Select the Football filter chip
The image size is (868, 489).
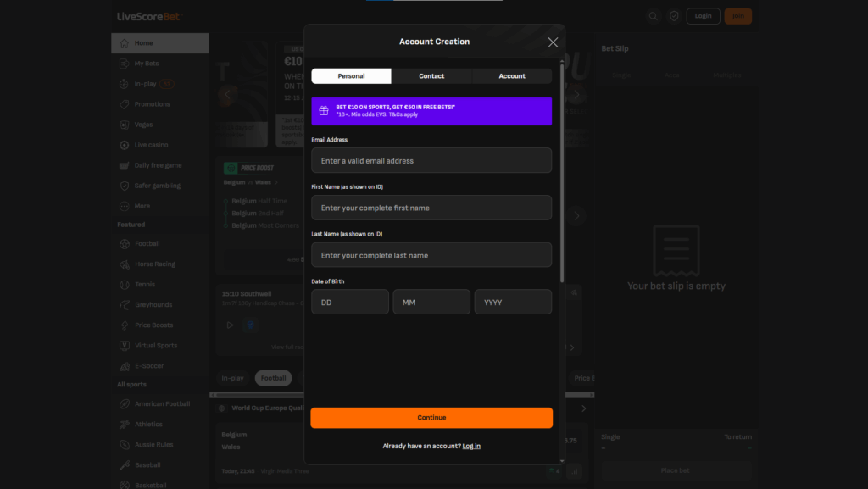coord(274,378)
